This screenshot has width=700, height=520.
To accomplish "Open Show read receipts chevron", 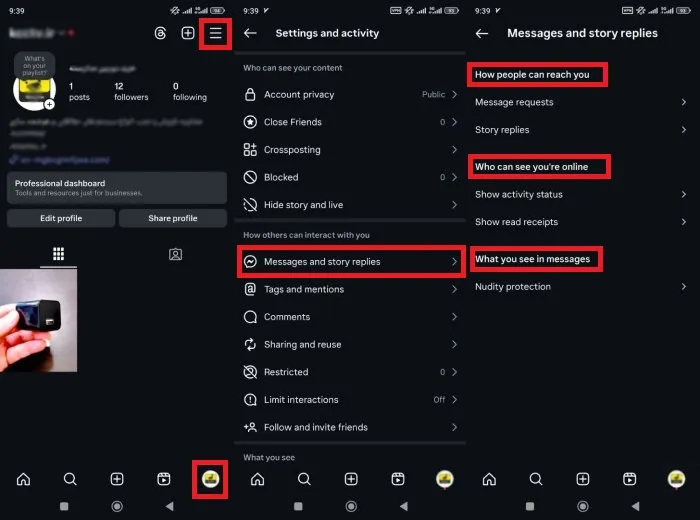I will tap(683, 222).
